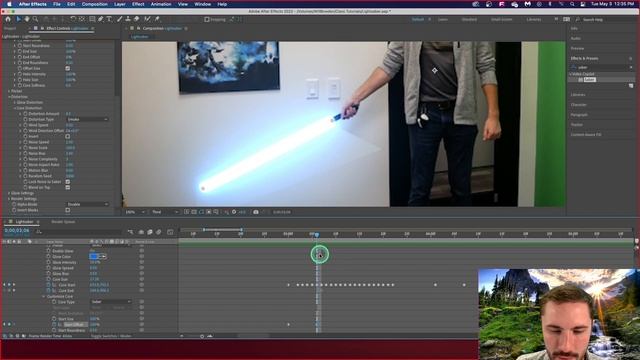Click the stopwatch for Noise Complexity

tap(25, 159)
